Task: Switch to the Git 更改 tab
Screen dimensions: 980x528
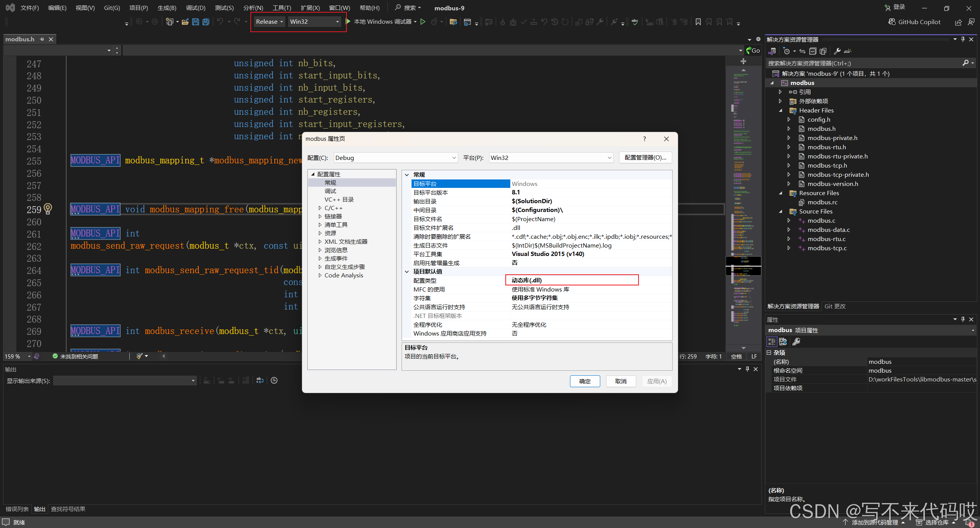Action: (x=835, y=306)
